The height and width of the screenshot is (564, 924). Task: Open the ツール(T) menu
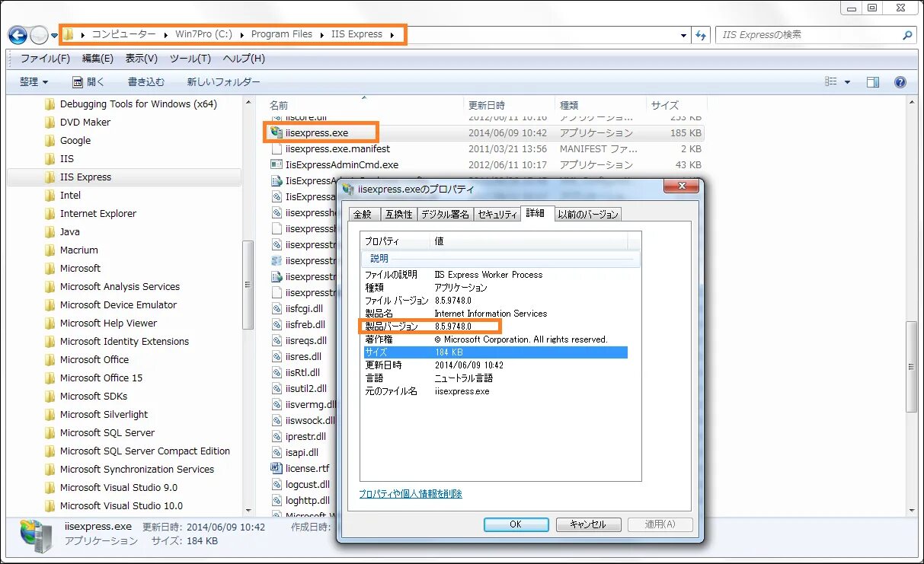click(190, 59)
